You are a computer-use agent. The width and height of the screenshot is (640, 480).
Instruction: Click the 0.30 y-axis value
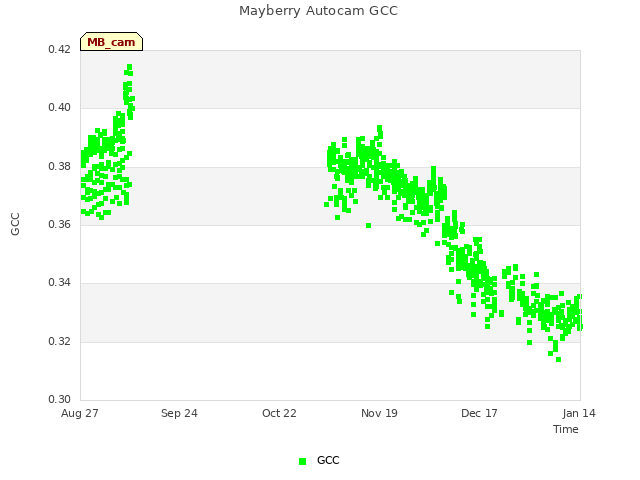coord(60,399)
